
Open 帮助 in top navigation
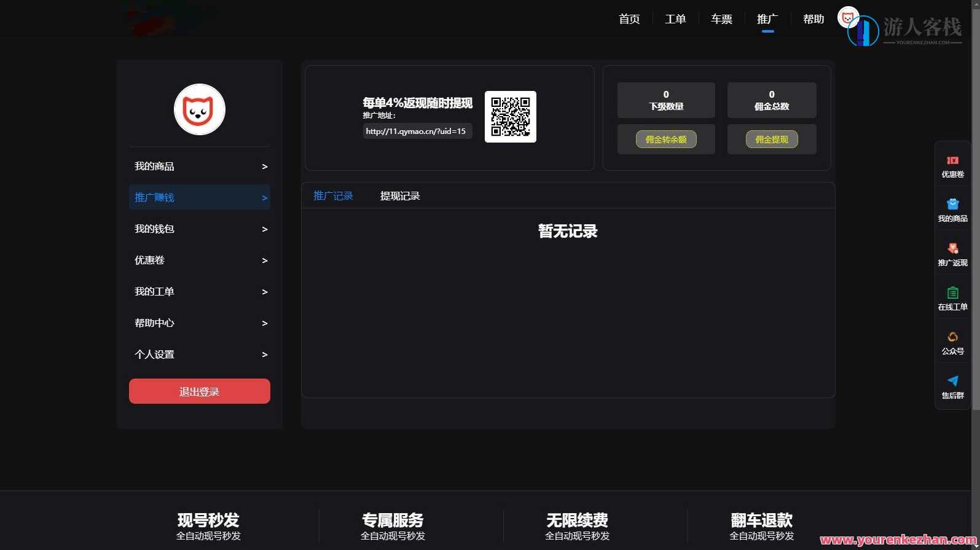tap(813, 19)
